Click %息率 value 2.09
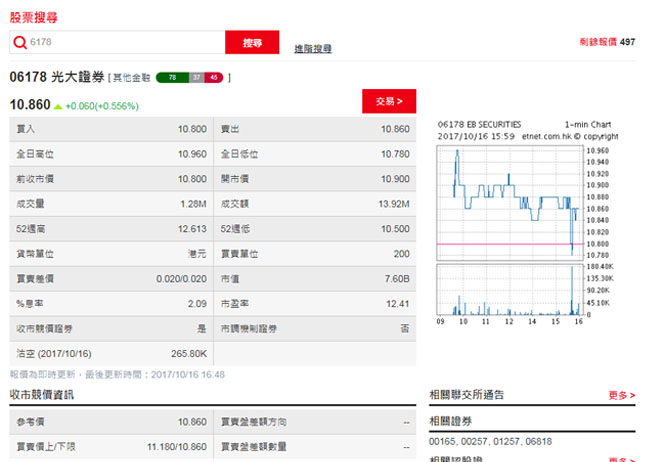Screen dimensions: 650x462 [197, 304]
